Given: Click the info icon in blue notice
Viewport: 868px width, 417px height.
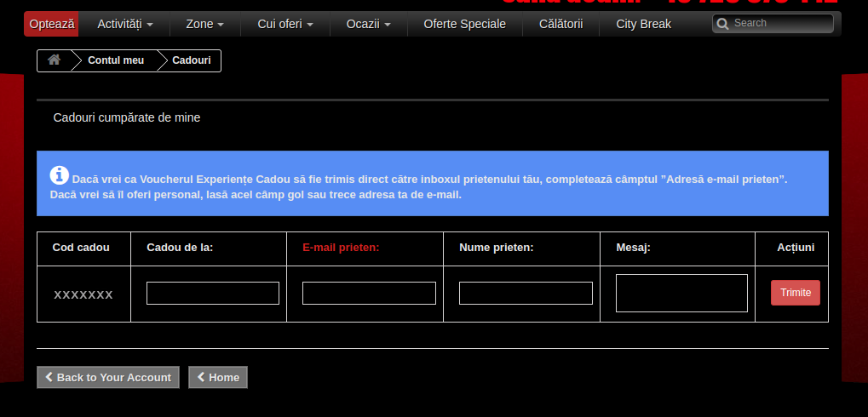Looking at the screenshot, I should pyautogui.click(x=60, y=175).
